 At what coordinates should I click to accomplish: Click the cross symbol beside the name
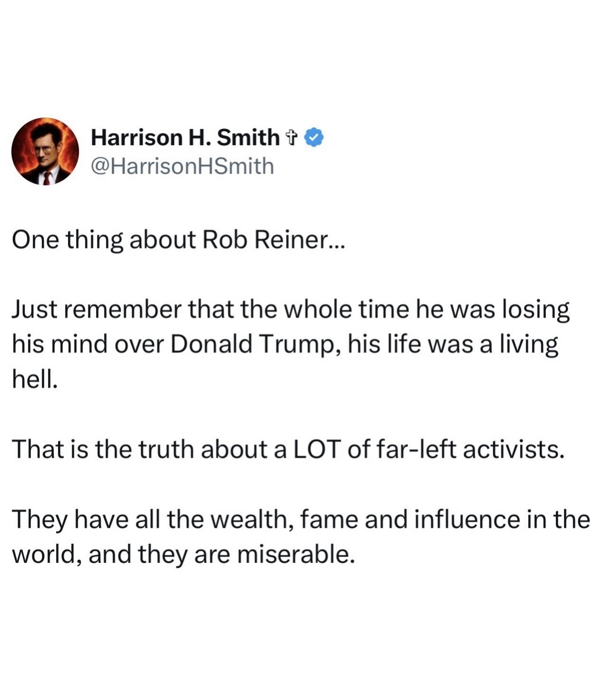point(291,138)
